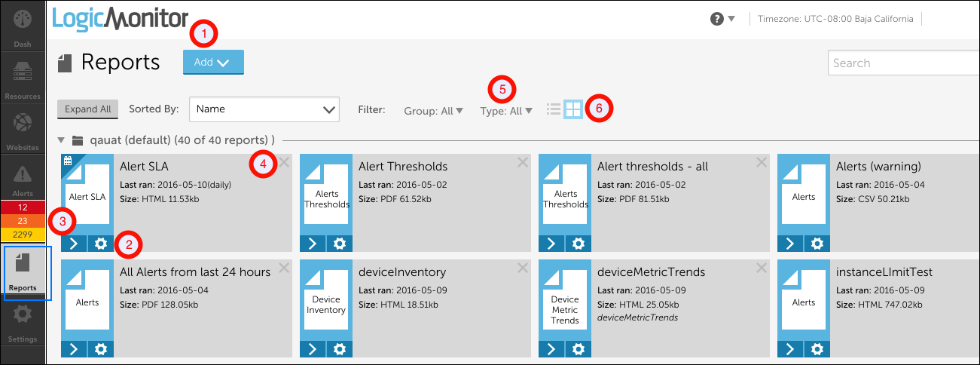Image resolution: width=980 pixels, height=365 pixels.
Task: Click the Alert SLA report title
Action: coord(144,167)
